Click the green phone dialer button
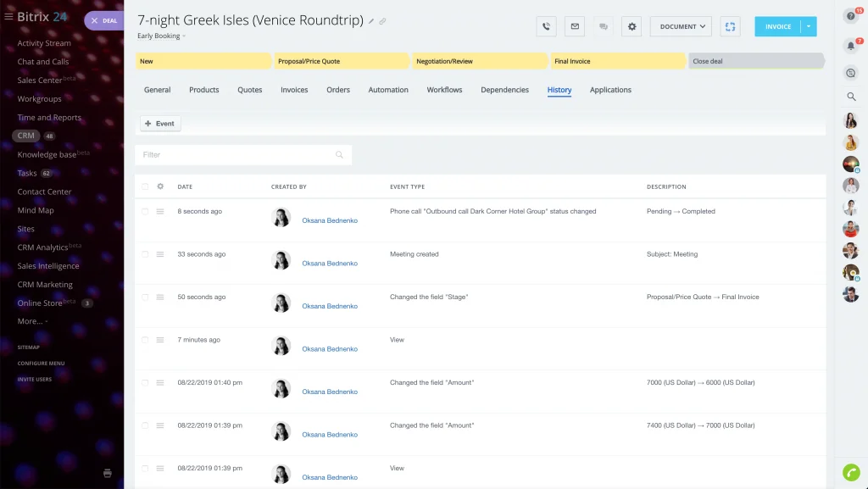This screenshot has height=489, width=868. pyautogui.click(x=851, y=472)
